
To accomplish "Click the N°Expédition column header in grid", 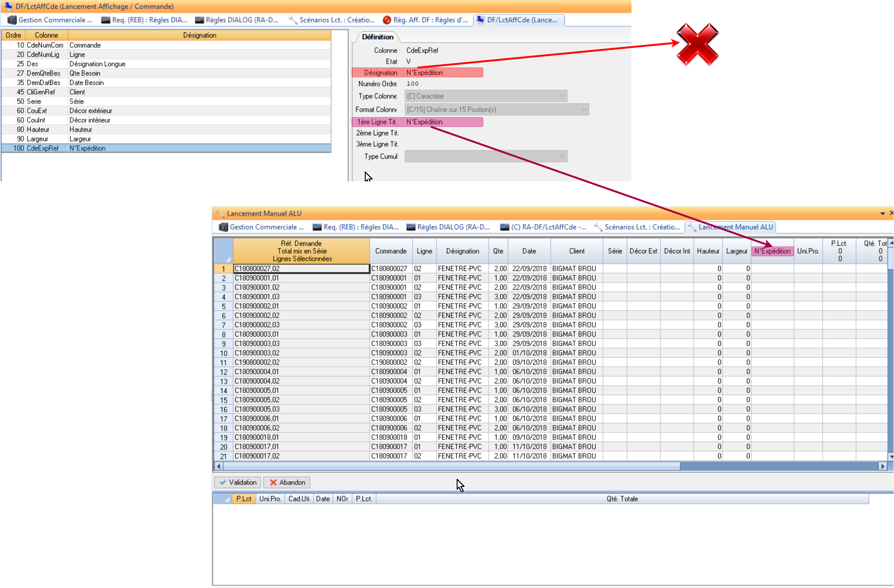I will point(772,251).
